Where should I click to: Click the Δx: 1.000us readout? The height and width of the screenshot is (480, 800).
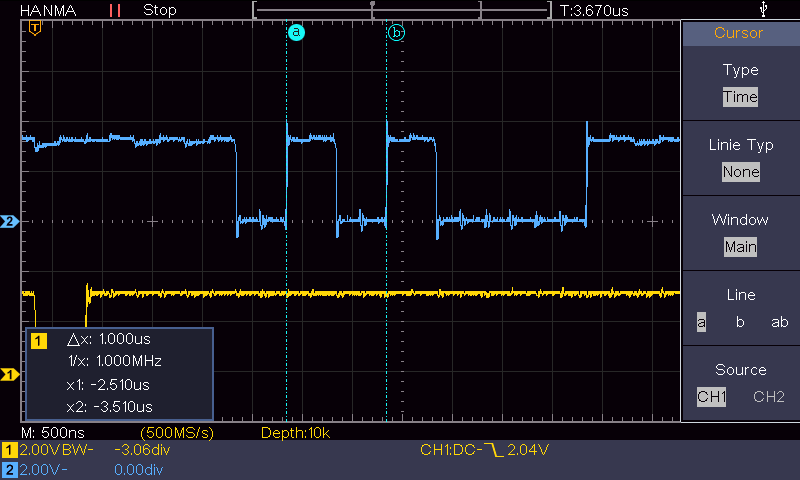(x=109, y=339)
